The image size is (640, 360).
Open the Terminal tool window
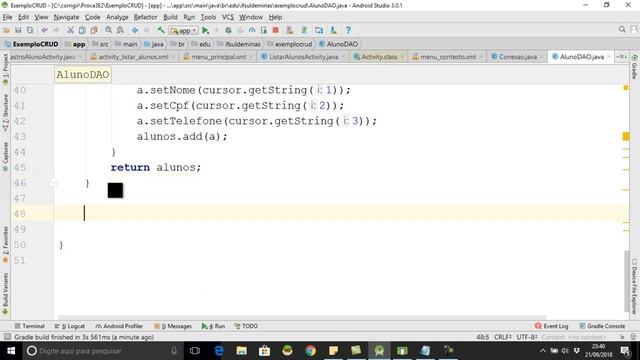[29, 326]
